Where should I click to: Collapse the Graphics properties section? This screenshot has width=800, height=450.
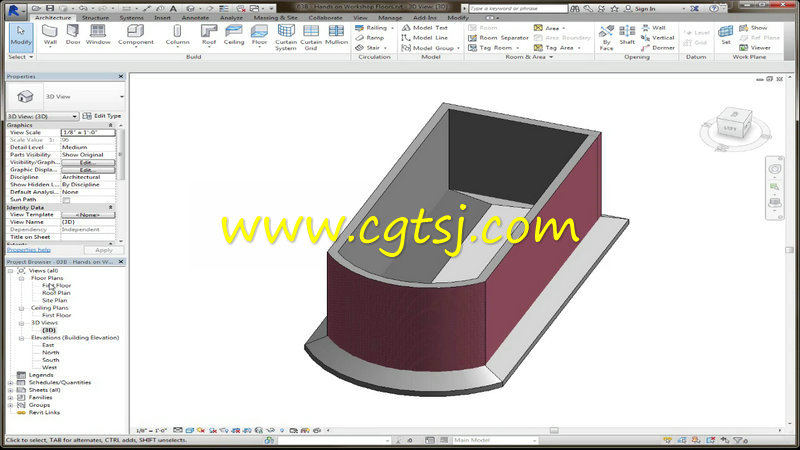pos(110,125)
